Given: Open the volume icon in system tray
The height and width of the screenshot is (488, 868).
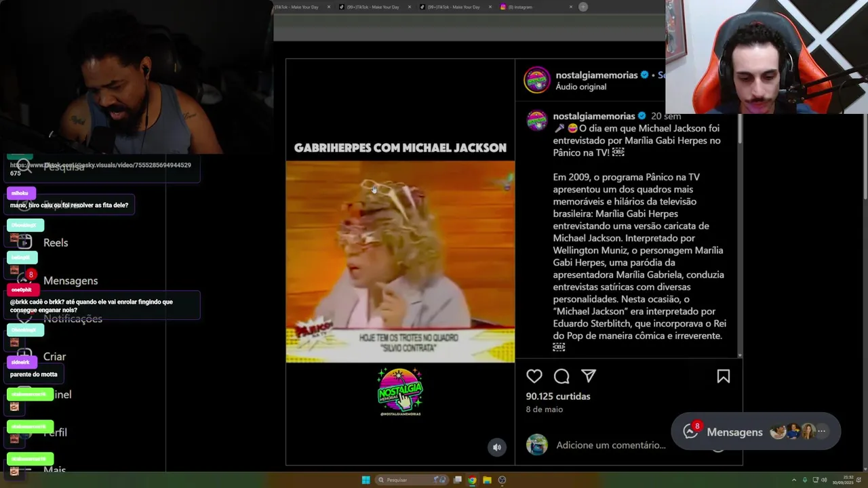Looking at the screenshot, I should pyautogui.click(x=825, y=480).
